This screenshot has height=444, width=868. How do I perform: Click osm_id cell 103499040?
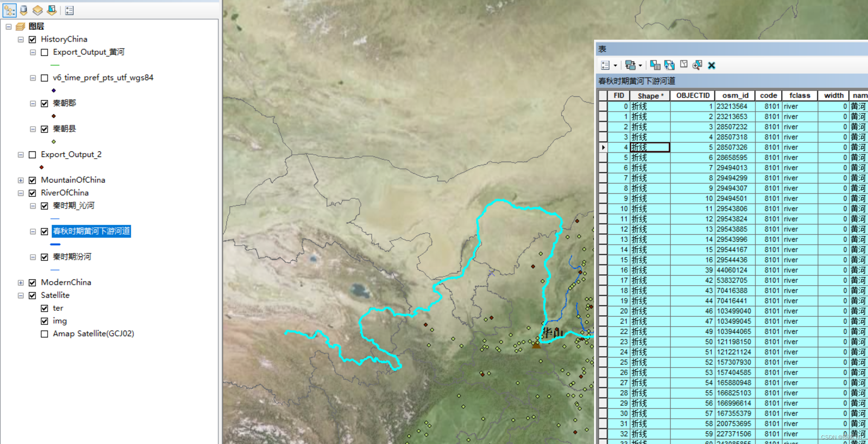(x=735, y=311)
